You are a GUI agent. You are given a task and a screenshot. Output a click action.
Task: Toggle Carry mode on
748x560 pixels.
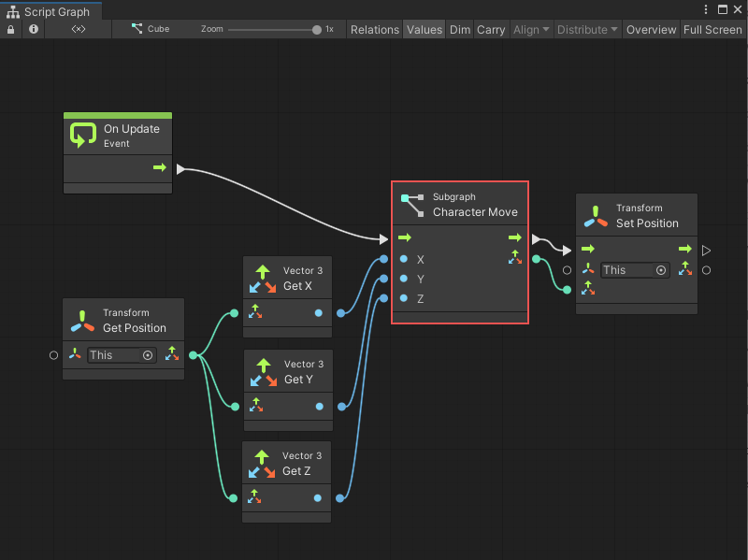(491, 29)
